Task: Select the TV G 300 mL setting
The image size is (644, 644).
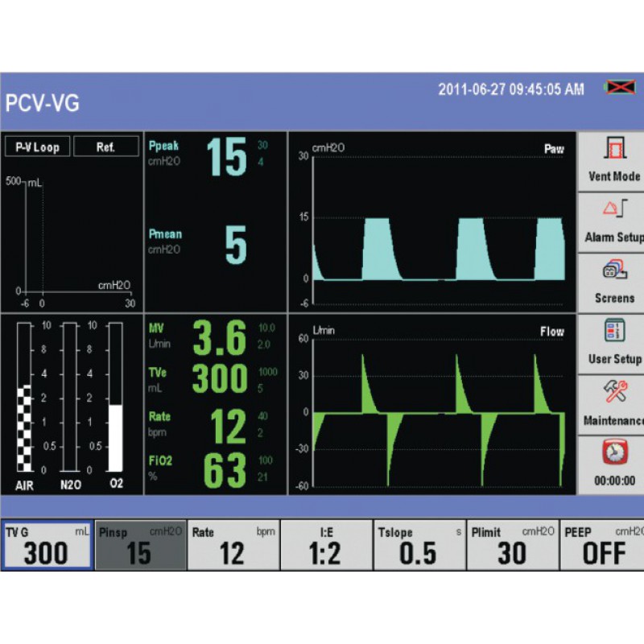Action: coord(47,545)
